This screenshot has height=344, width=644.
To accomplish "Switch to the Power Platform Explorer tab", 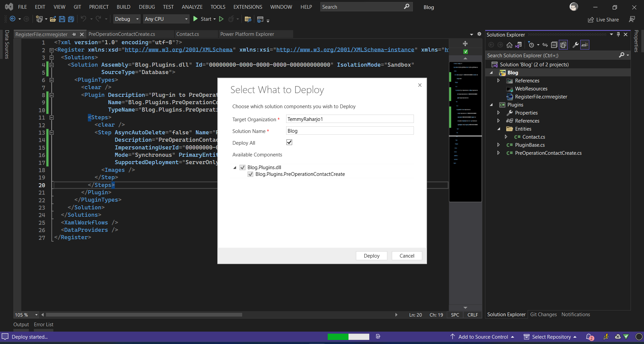I will pyautogui.click(x=247, y=34).
